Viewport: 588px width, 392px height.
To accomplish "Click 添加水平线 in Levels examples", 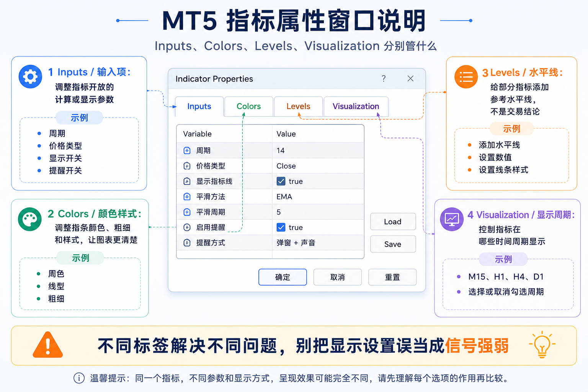I will click(499, 145).
